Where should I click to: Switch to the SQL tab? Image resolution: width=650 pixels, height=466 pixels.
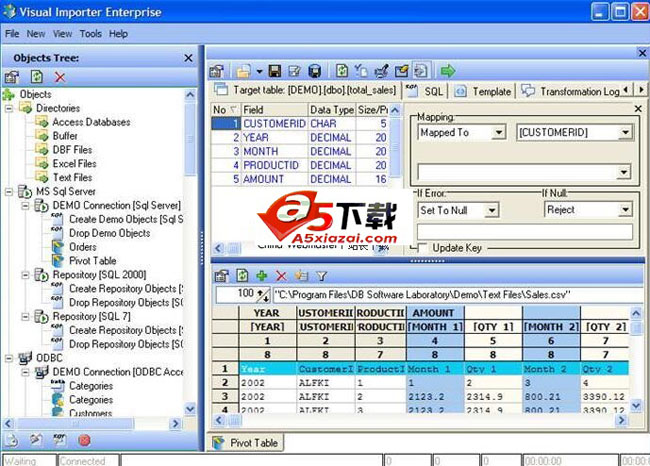[424, 91]
